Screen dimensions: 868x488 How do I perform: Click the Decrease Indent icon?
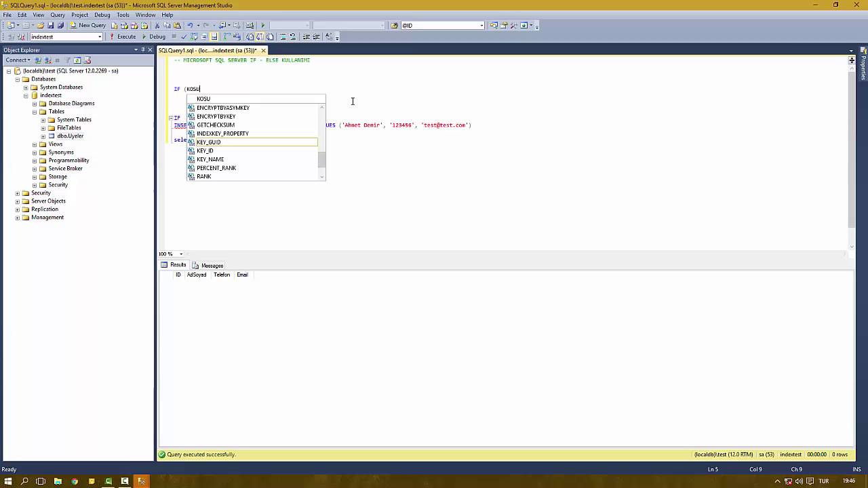(306, 37)
